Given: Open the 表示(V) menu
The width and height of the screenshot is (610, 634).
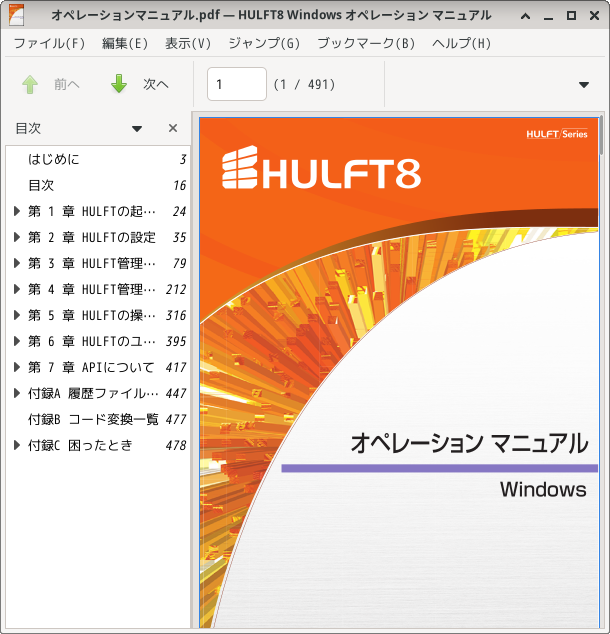Looking at the screenshot, I should point(188,43).
